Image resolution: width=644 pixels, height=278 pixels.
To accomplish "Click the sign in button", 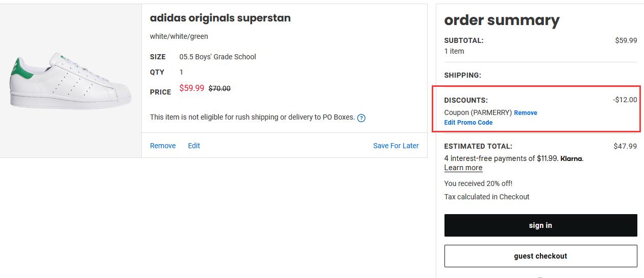I will tap(540, 225).
